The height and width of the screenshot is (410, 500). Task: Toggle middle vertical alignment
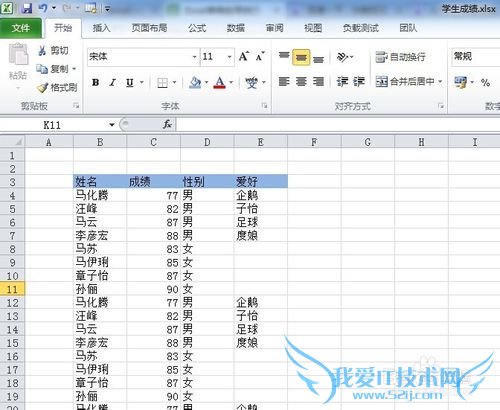click(x=301, y=57)
